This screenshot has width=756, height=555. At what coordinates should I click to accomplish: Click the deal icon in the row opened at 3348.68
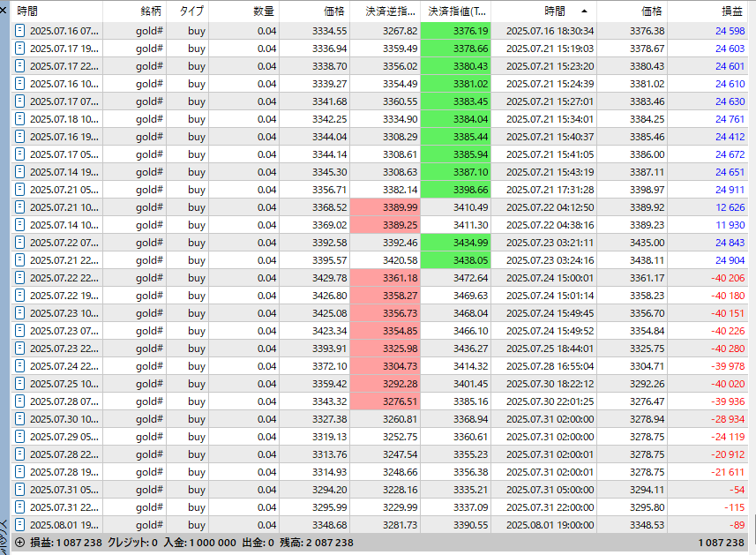tap(19, 525)
